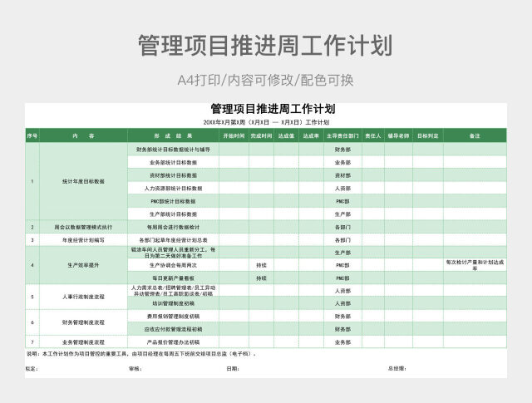Select cell 培训管理制度初稿
532x403 pixels.
pos(173,303)
